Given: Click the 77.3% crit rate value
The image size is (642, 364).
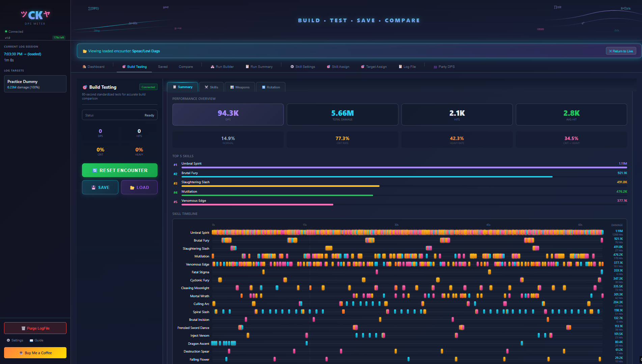Looking at the screenshot, I should [x=342, y=138].
